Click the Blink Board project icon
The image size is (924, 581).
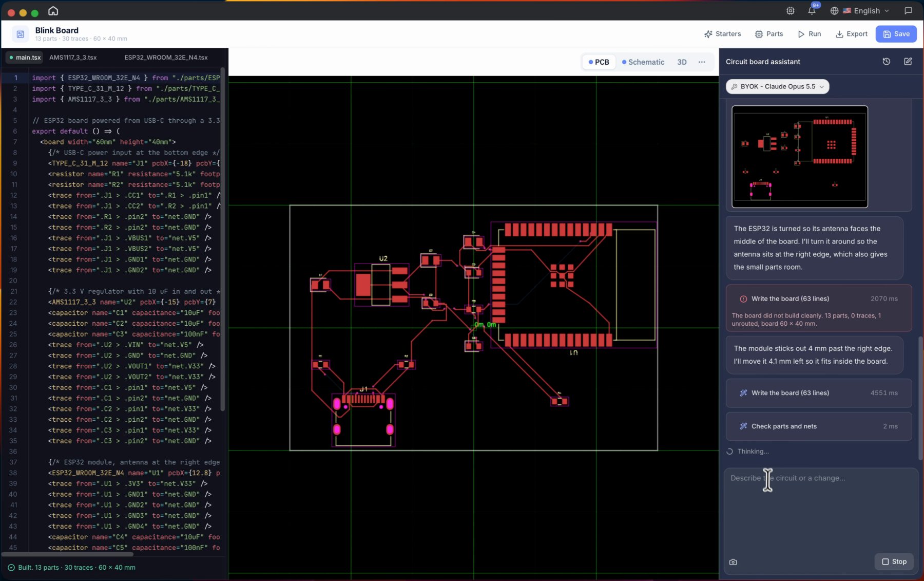[20, 34]
